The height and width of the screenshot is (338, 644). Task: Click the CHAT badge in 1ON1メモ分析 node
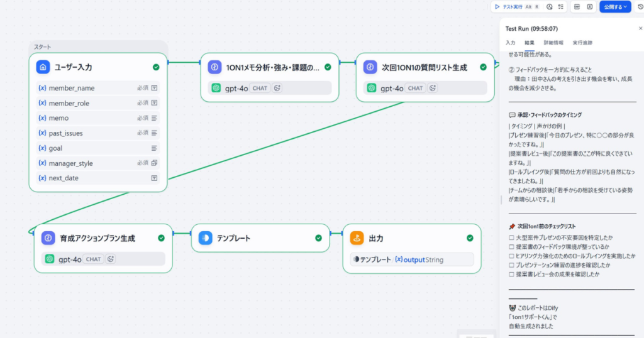[260, 88]
